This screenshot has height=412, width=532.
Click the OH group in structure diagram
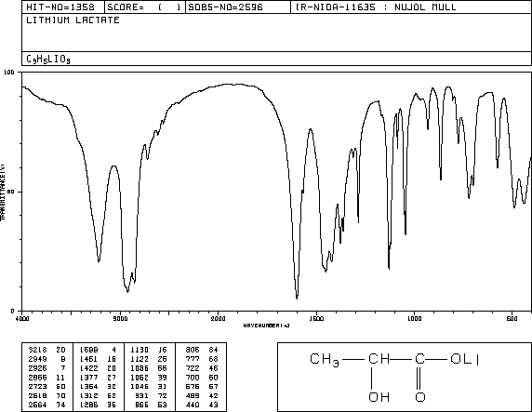tap(379, 397)
